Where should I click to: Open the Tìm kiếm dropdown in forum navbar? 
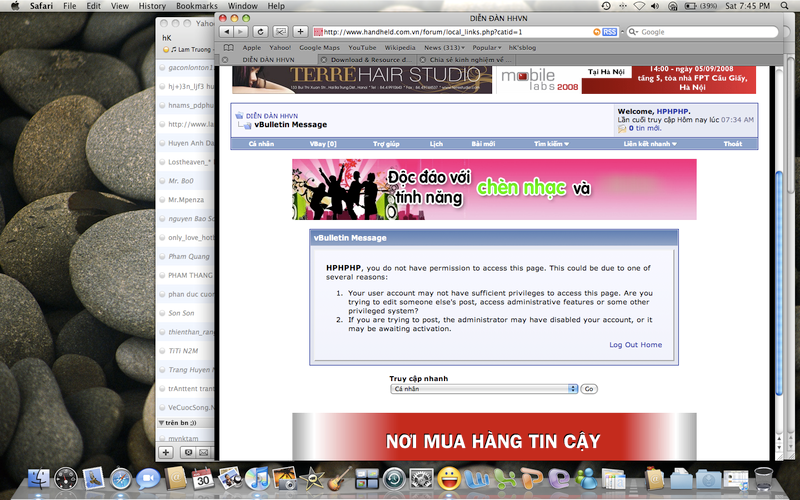(x=551, y=144)
